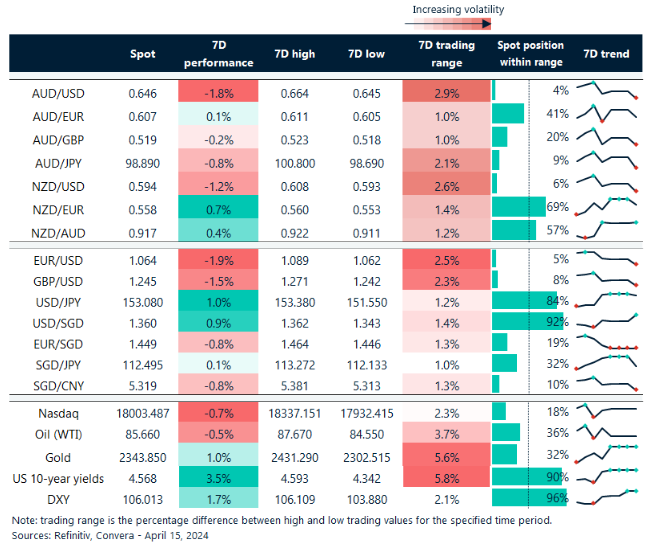The height and width of the screenshot is (553, 650).
Task: Click the AUD/USD 7D trend sparkline
Action: click(608, 91)
